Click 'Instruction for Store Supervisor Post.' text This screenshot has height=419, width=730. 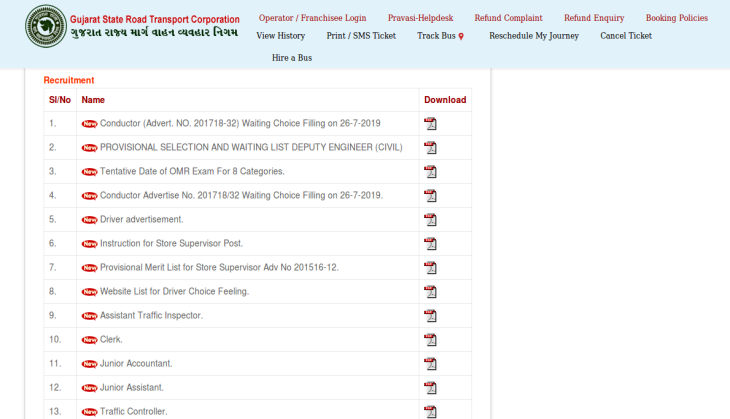[171, 243]
